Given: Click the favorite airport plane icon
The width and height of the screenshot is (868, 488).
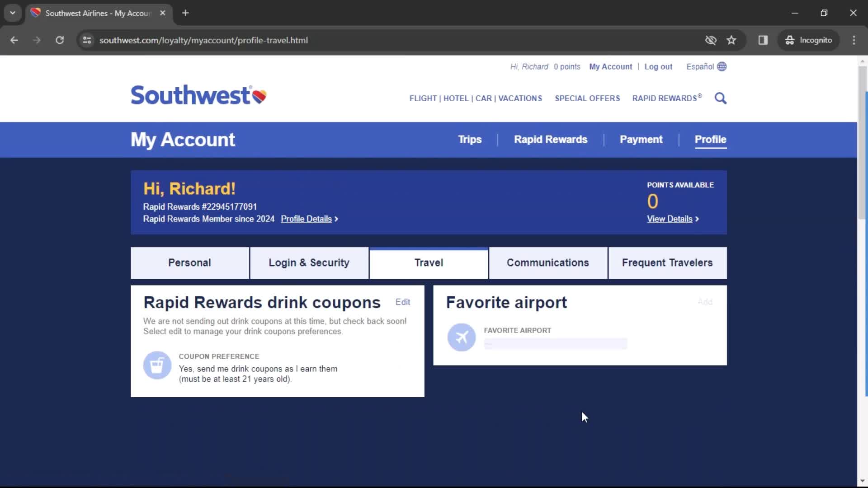Looking at the screenshot, I should pyautogui.click(x=462, y=337).
